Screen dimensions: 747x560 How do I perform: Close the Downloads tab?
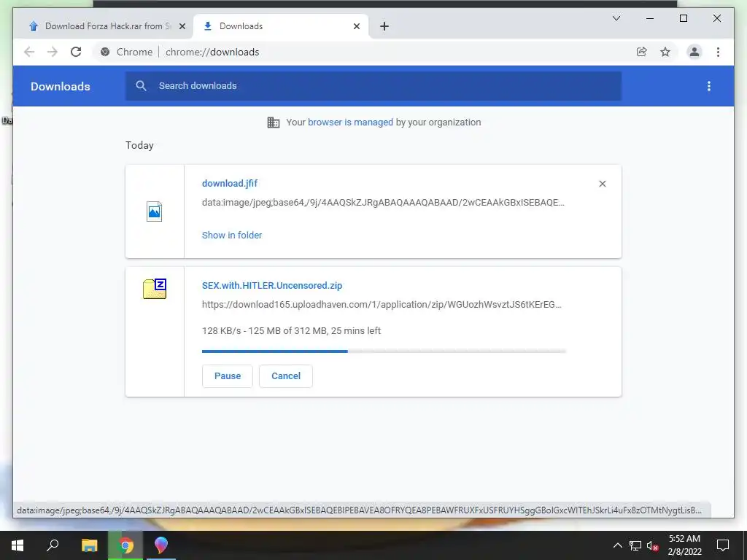pos(356,27)
